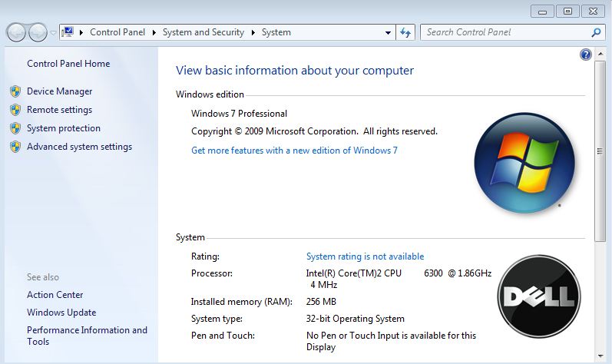Screen dimensions: 612x364
Task: Click the shield icon beside System protection
Action: (x=15, y=128)
